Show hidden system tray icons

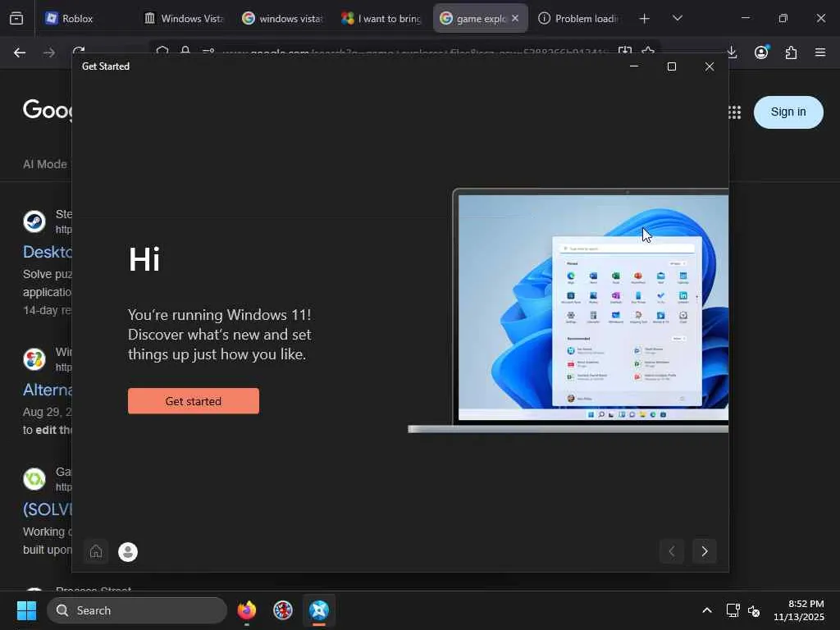[707, 610]
